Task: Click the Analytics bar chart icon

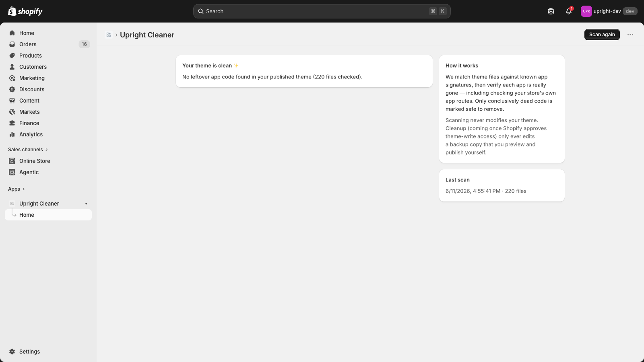Action: click(x=12, y=134)
